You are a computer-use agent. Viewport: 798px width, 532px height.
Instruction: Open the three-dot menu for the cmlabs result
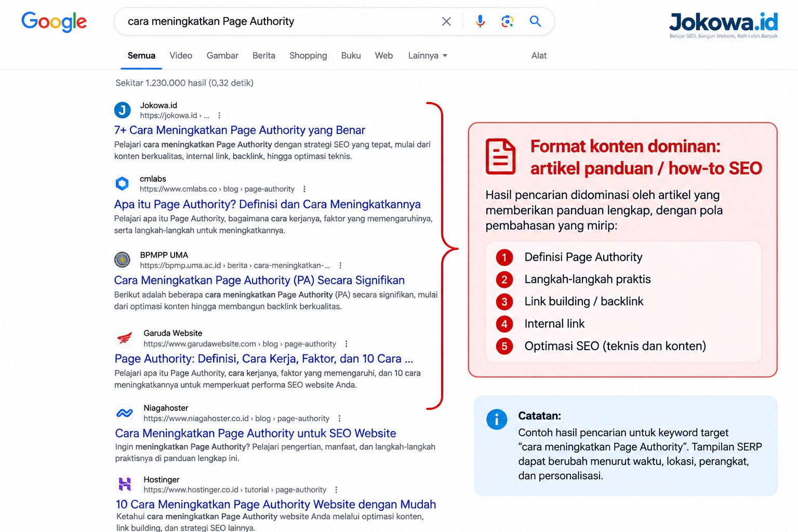[x=304, y=189]
